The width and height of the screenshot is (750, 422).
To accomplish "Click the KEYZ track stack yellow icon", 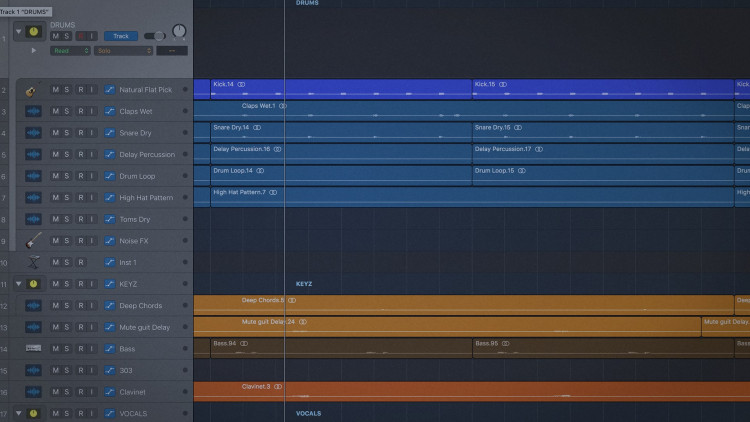I will coord(33,284).
